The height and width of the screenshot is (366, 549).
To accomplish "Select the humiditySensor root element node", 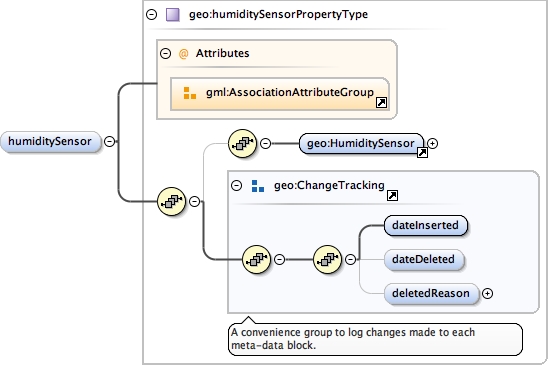I will [x=50, y=141].
